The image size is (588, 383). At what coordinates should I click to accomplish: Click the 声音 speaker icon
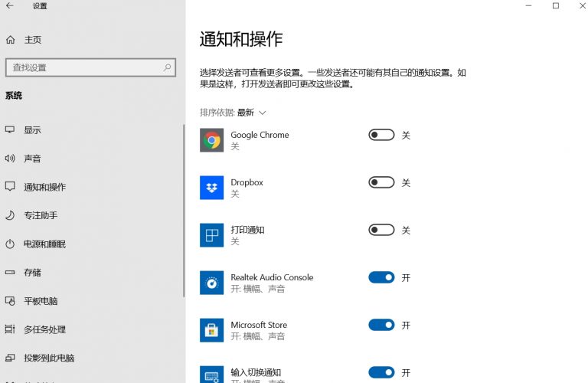(10, 159)
